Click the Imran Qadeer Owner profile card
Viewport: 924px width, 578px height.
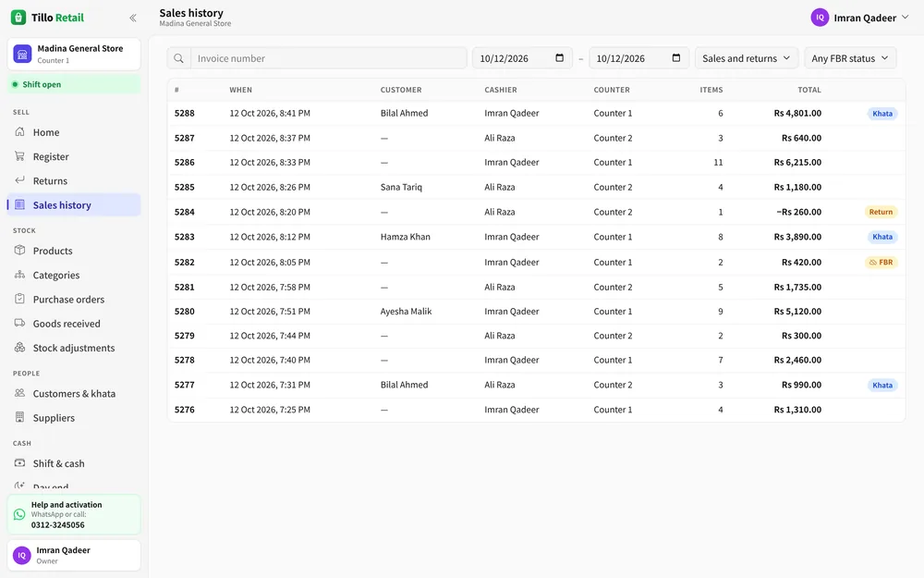point(74,555)
